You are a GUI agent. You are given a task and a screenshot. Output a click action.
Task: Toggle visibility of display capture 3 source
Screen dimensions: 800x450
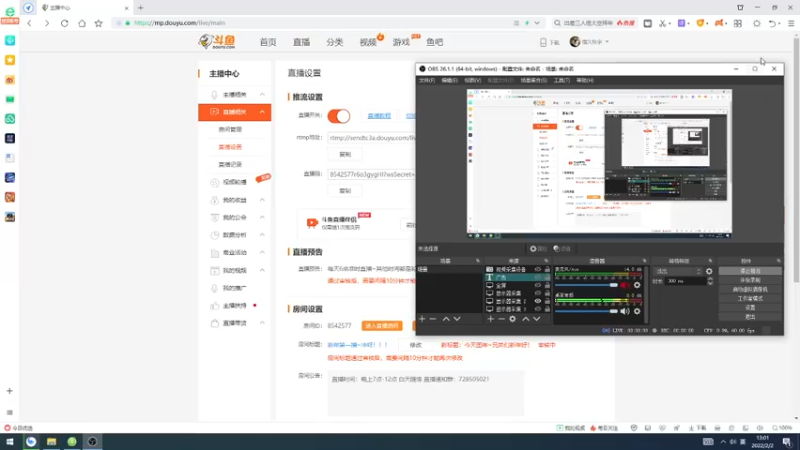(538, 309)
